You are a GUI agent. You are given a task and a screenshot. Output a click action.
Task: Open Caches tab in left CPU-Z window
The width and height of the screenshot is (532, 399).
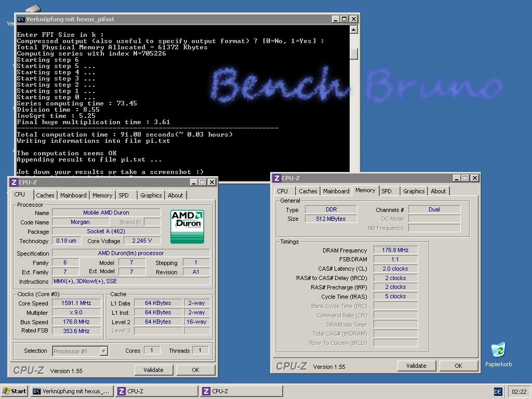point(45,195)
